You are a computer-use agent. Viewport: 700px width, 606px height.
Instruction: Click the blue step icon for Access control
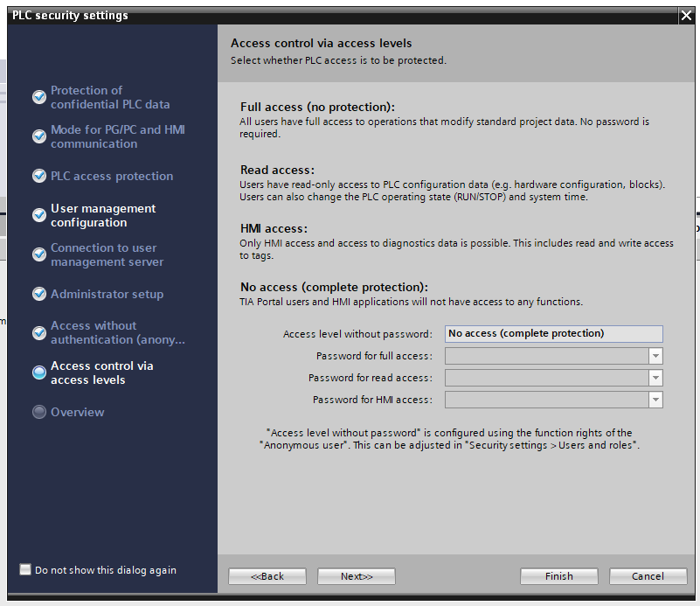pos(39,373)
